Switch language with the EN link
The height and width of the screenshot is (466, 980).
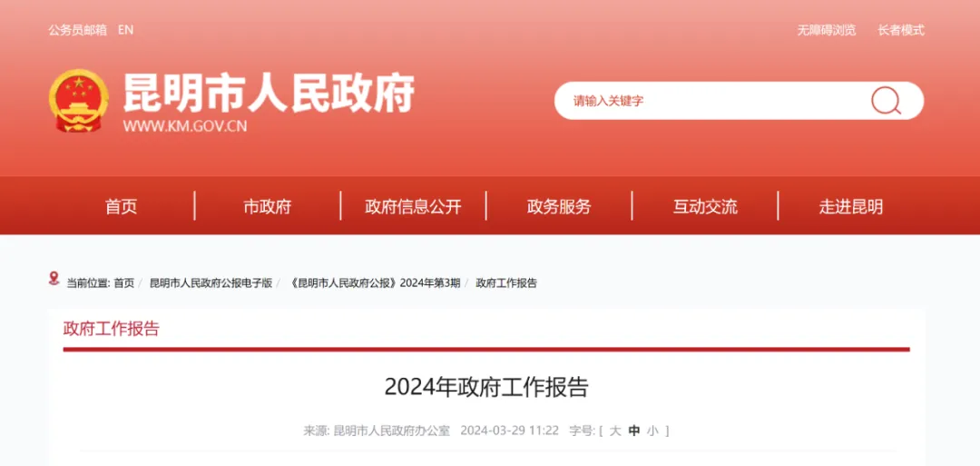tap(125, 30)
